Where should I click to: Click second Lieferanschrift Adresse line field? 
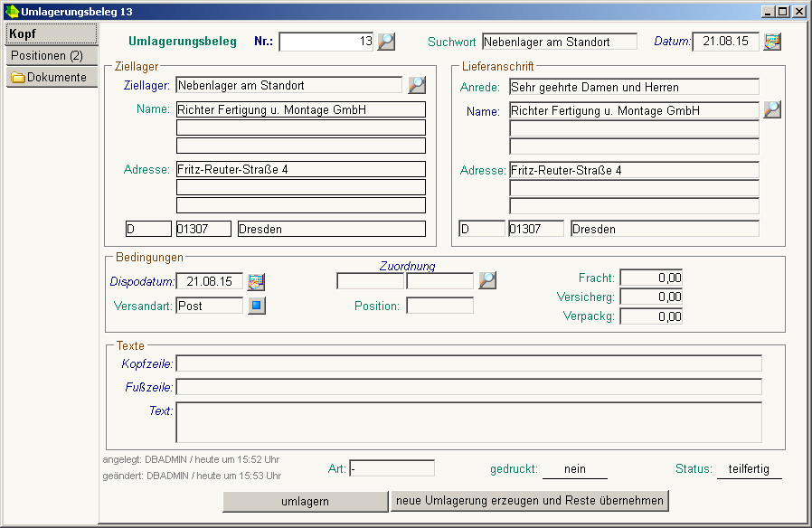click(x=634, y=188)
